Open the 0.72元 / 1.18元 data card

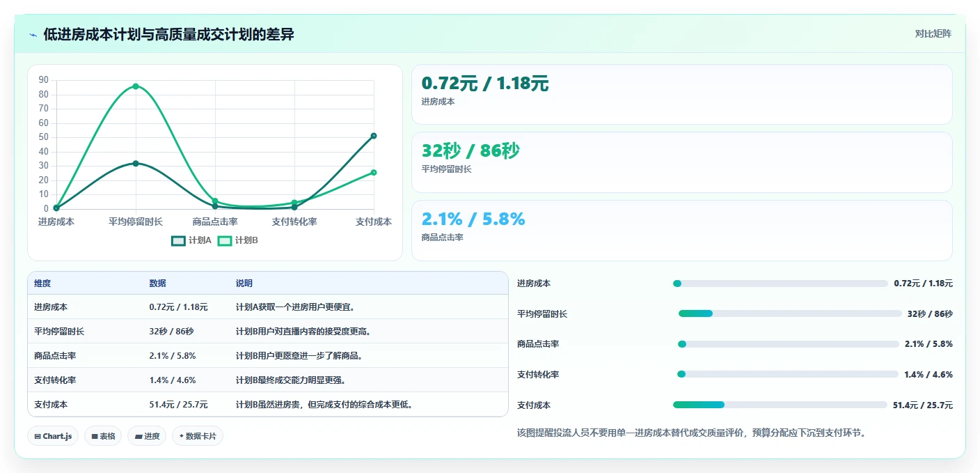tap(681, 94)
